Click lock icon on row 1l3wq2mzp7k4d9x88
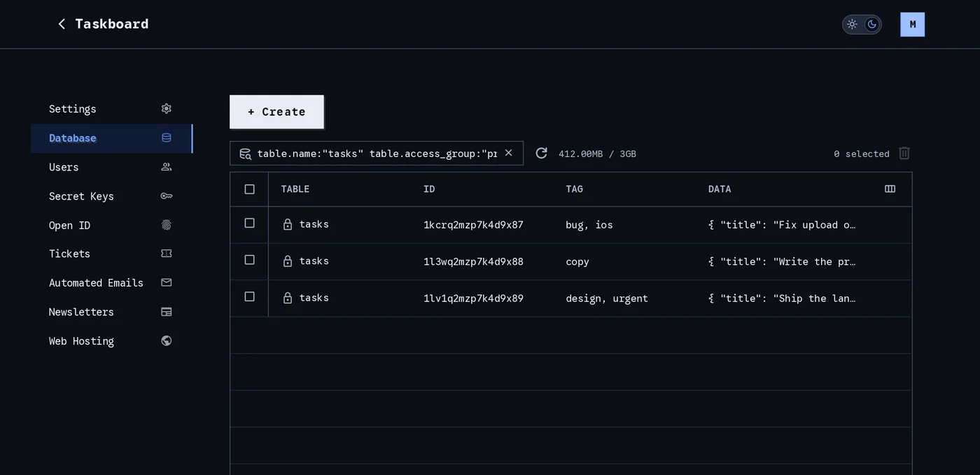This screenshot has width=980, height=475. 287,261
